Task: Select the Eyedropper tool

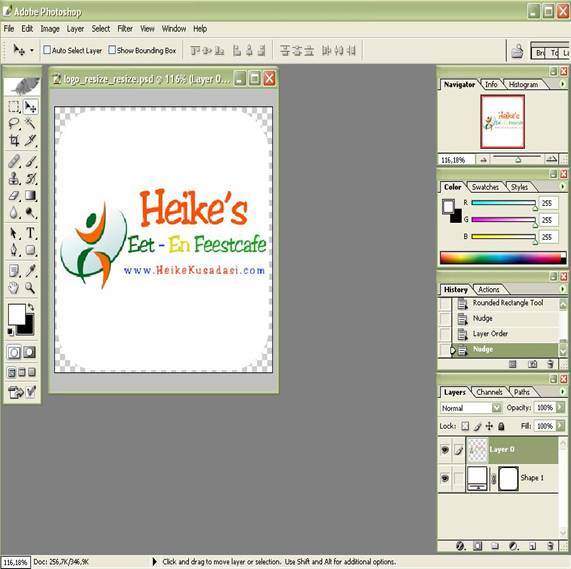Action: 31,271
